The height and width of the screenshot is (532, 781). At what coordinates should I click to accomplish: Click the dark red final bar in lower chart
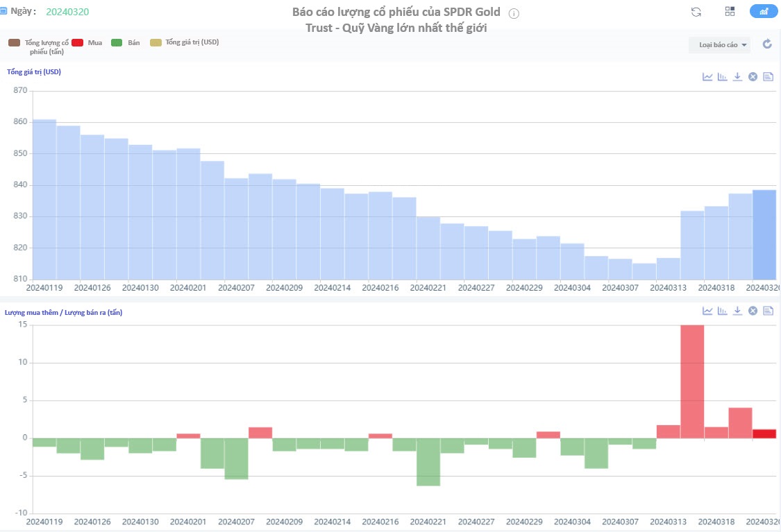pyautogui.click(x=764, y=434)
